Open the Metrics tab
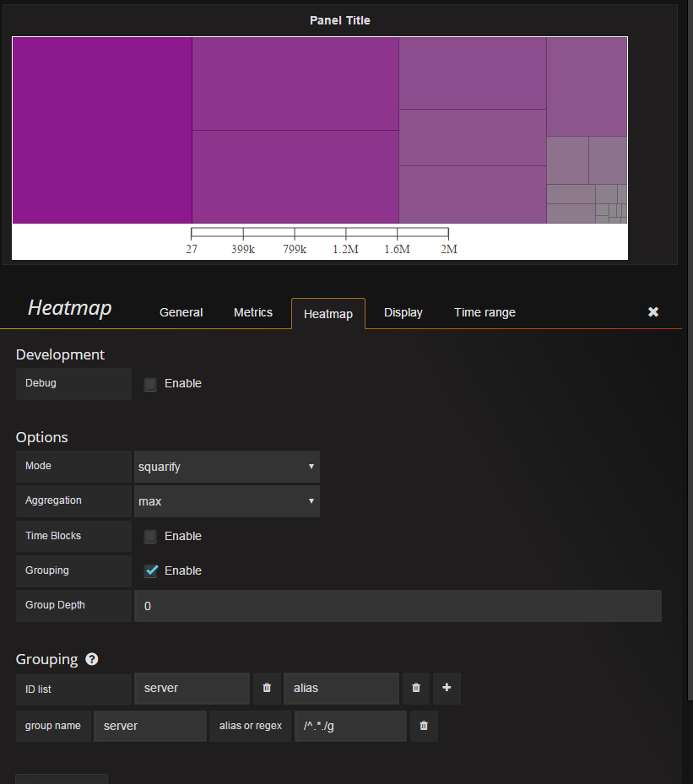 [253, 312]
